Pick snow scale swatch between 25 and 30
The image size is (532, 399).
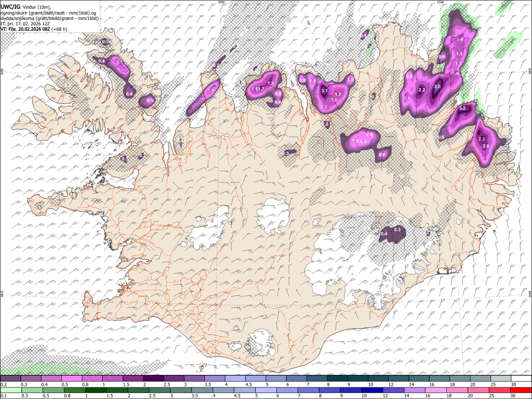click(501, 379)
